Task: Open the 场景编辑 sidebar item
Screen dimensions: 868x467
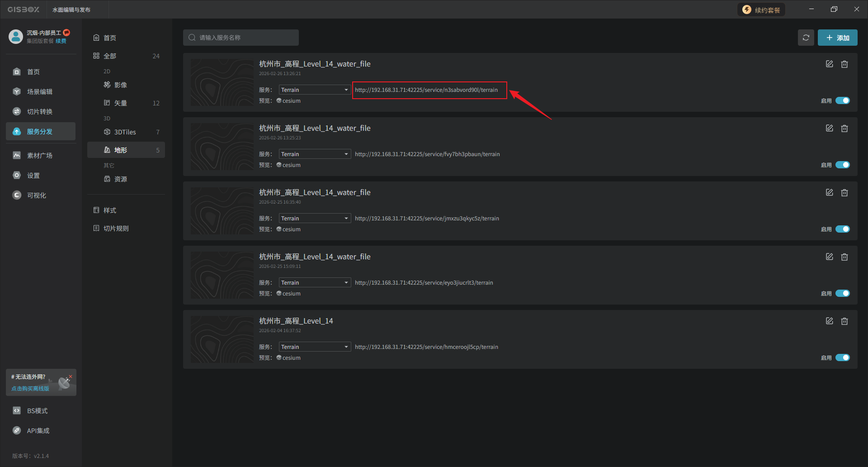Action: pos(40,92)
